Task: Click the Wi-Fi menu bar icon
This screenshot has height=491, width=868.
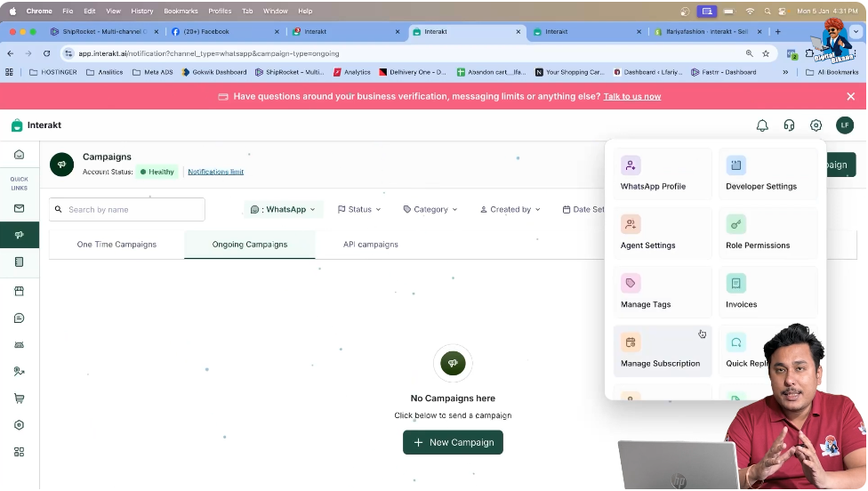Action: tap(750, 11)
